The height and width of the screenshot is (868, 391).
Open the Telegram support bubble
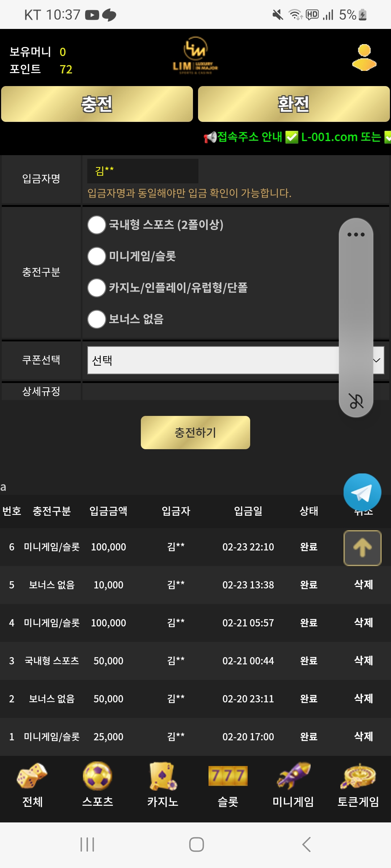[x=362, y=492]
